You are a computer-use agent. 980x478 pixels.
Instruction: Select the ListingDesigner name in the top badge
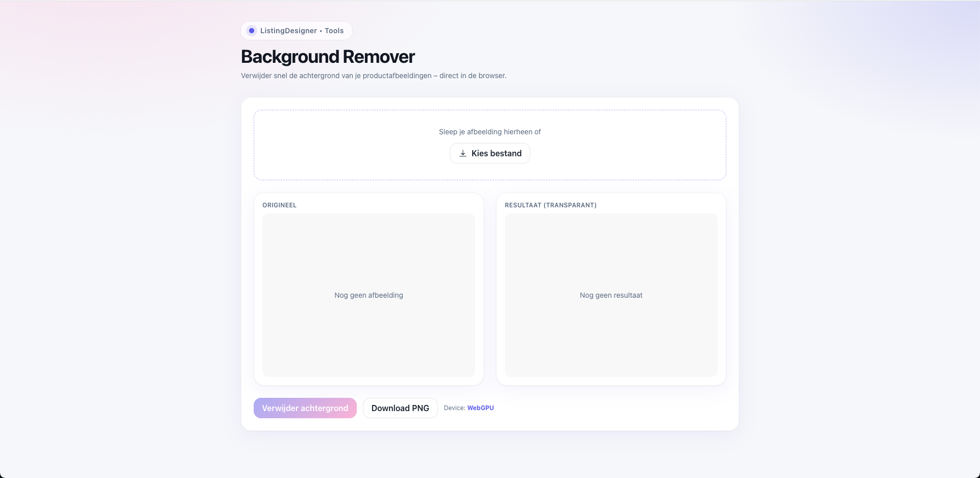pyautogui.click(x=288, y=31)
